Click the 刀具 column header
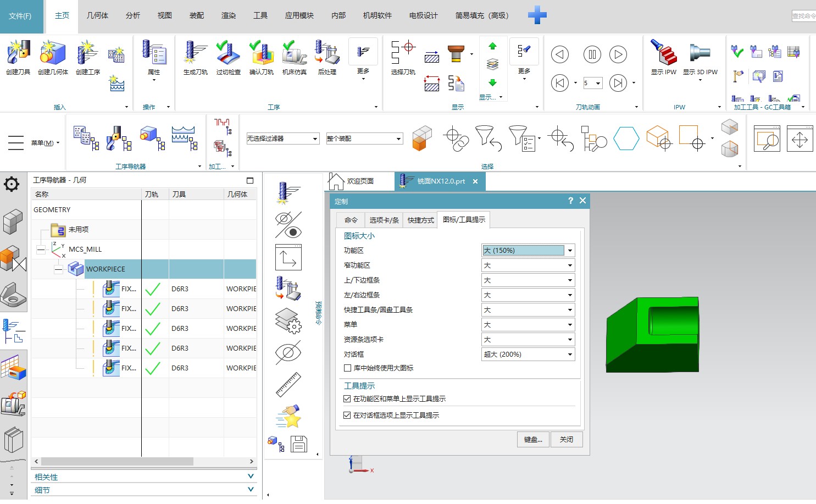 click(x=196, y=195)
